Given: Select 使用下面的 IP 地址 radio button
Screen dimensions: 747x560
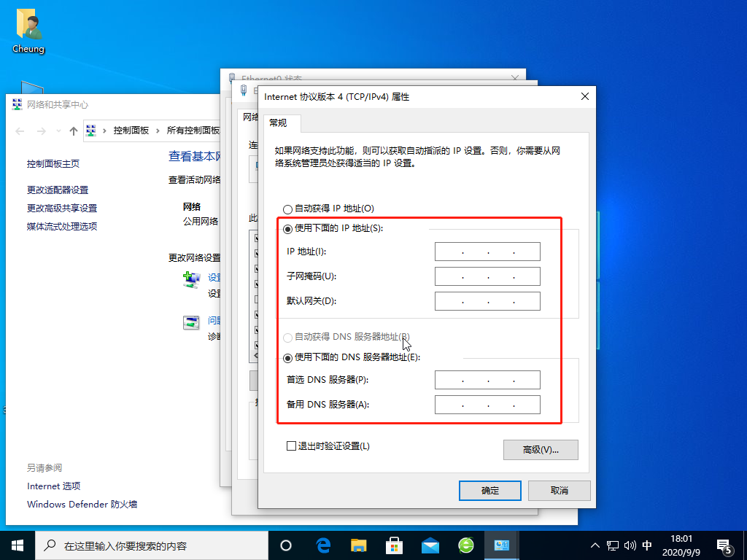Looking at the screenshot, I should [x=287, y=229].
